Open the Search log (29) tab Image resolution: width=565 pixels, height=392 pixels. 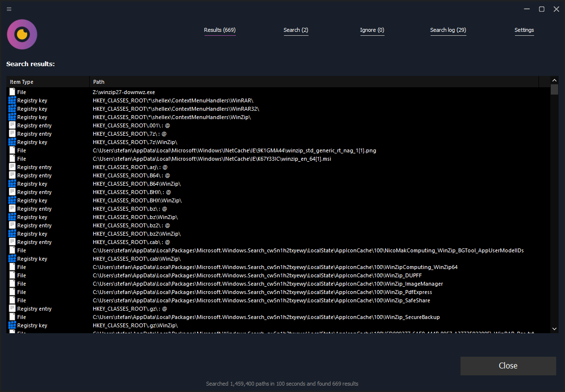point(448,30)
